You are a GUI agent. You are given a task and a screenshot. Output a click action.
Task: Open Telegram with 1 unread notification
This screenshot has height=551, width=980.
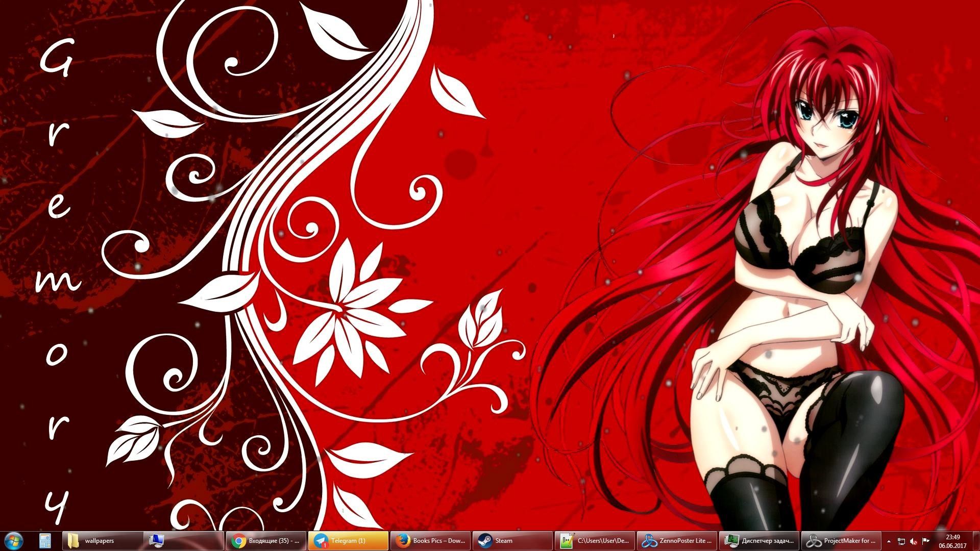pyautogui.click(x=347, y=540)
